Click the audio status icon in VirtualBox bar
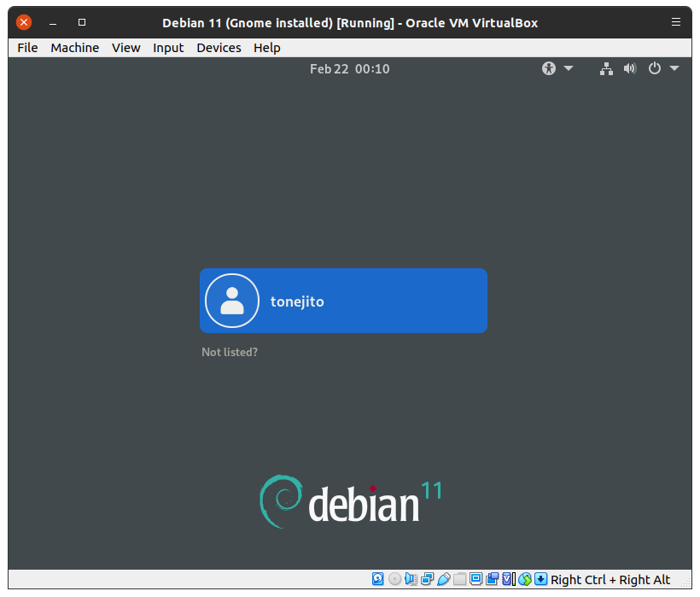Screen dimensions: 700x597 411,579
